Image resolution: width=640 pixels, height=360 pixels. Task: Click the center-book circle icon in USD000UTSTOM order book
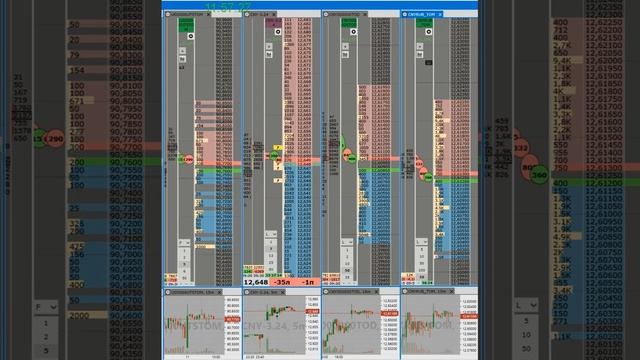[190, 36]
